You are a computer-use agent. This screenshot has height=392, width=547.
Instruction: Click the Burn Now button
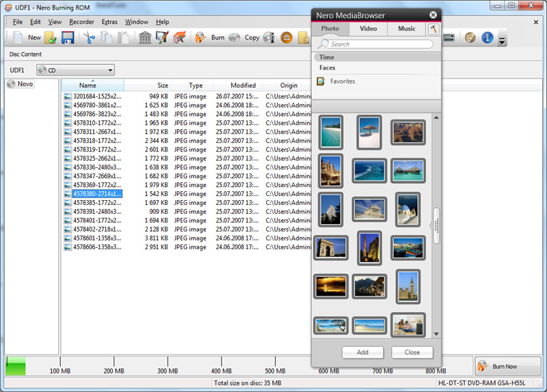pyautogui.click(x=507, y=366)
